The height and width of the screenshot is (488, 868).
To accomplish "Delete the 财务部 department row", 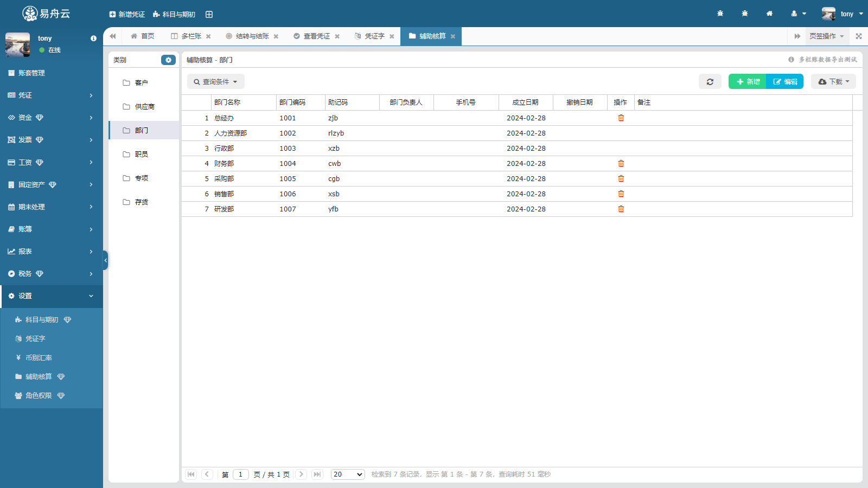I will [621, 163].
